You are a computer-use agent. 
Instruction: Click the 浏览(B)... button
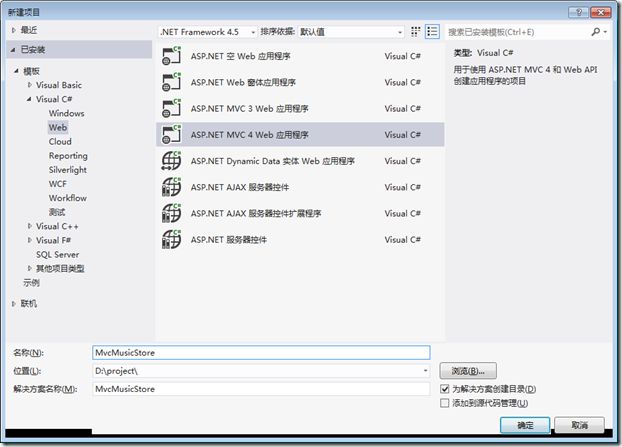click(x=468, y=371)
